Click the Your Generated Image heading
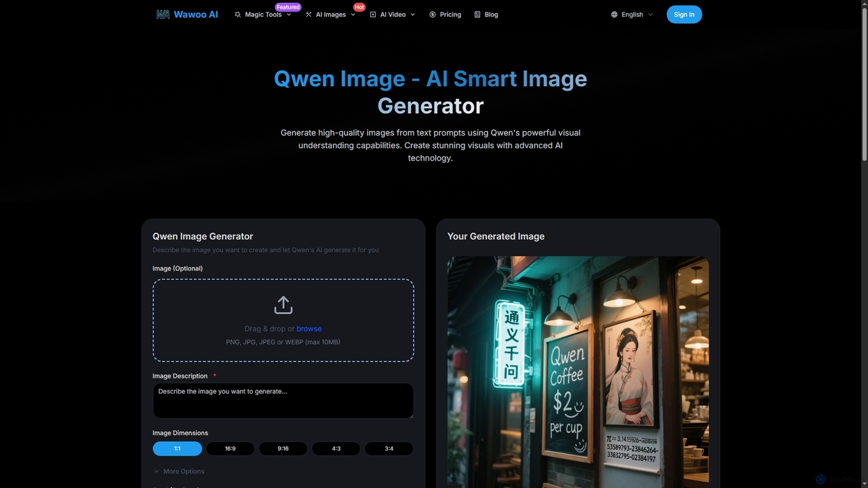The width and height of the screenshot is (868, 488). click(x=496, y=237)
